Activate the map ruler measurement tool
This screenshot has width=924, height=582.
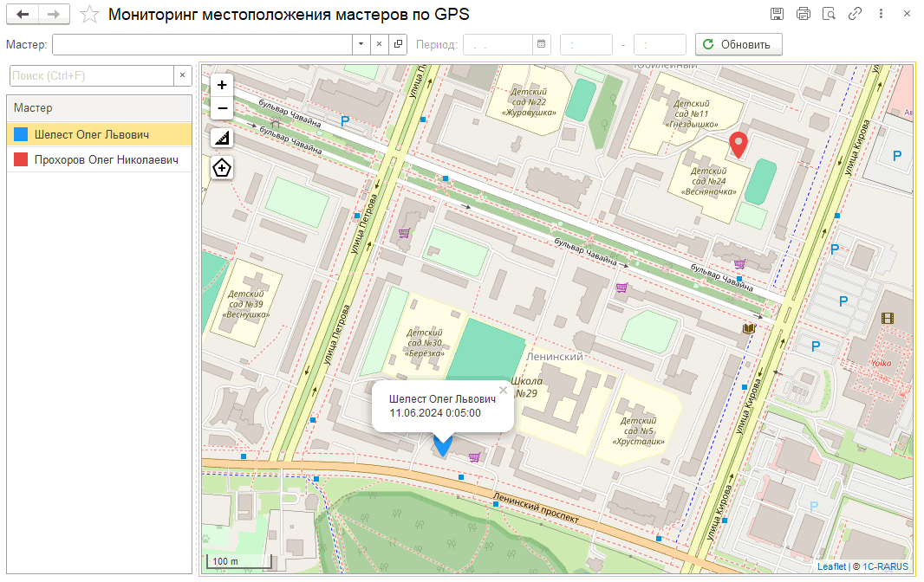pos(222,138)
